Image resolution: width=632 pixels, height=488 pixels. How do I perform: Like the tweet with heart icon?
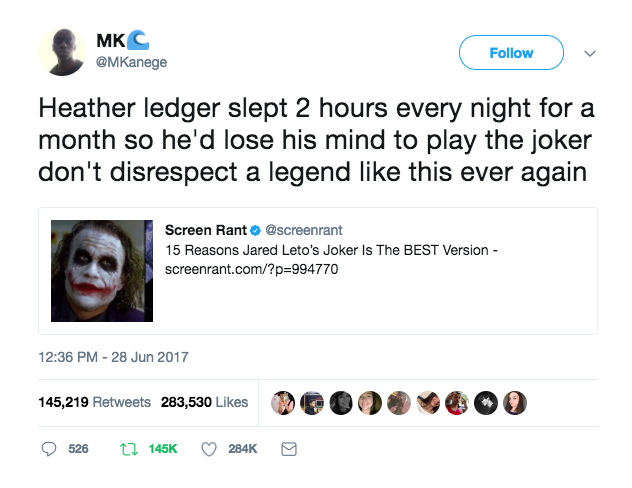(210, 449)
